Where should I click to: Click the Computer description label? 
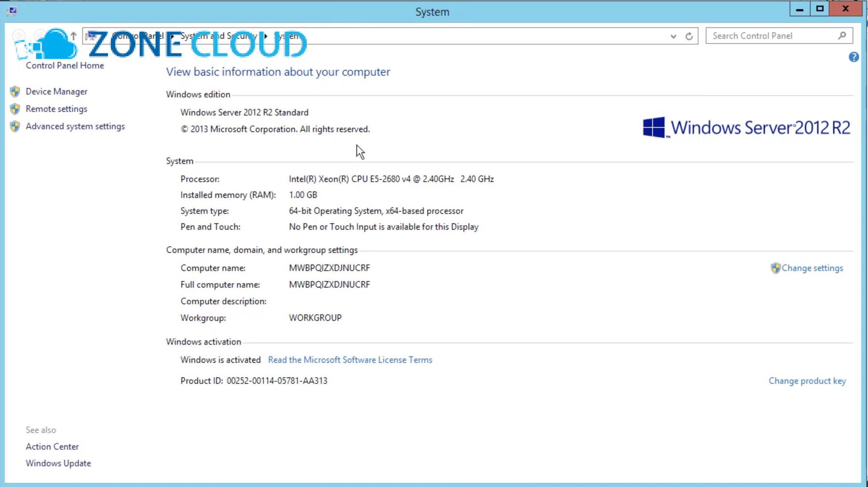tap(223, 301)
